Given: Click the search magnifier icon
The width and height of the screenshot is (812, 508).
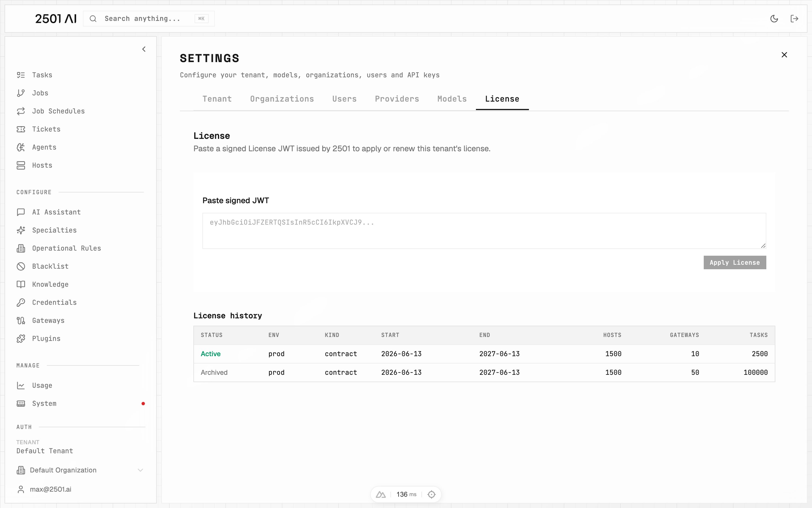Looking at the screenshot, I should [x=93, y=19].
